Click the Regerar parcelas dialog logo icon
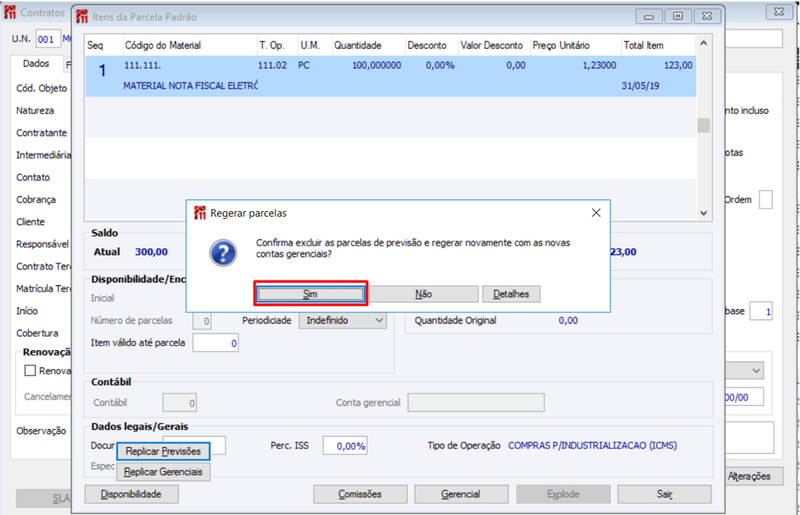This screenshot has height=515, width=800. pos(199,213)
